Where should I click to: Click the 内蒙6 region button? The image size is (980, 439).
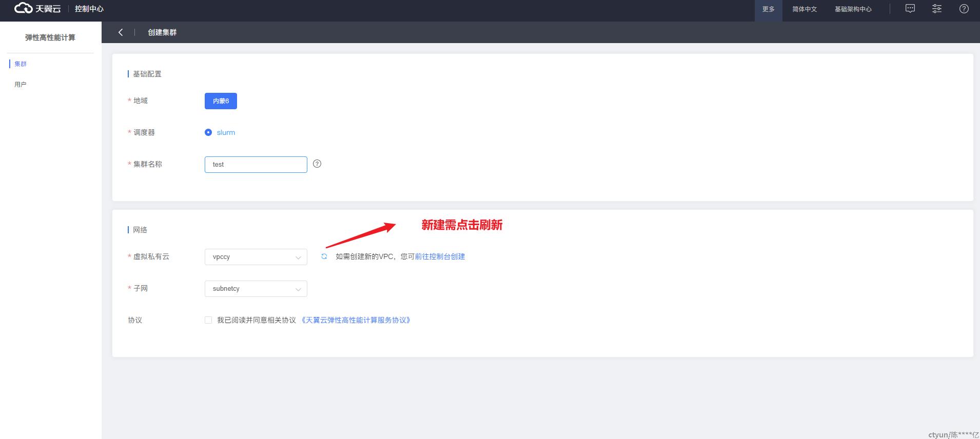(x=221, y=101)
